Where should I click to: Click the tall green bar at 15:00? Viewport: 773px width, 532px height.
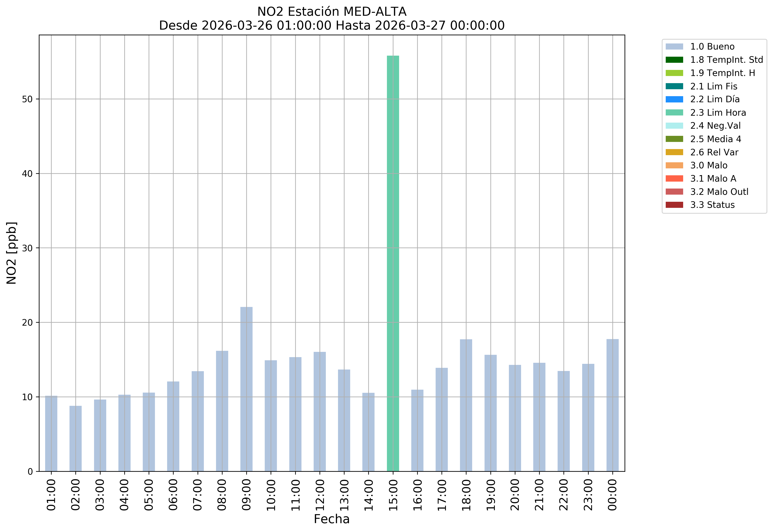tap(393, 263)
